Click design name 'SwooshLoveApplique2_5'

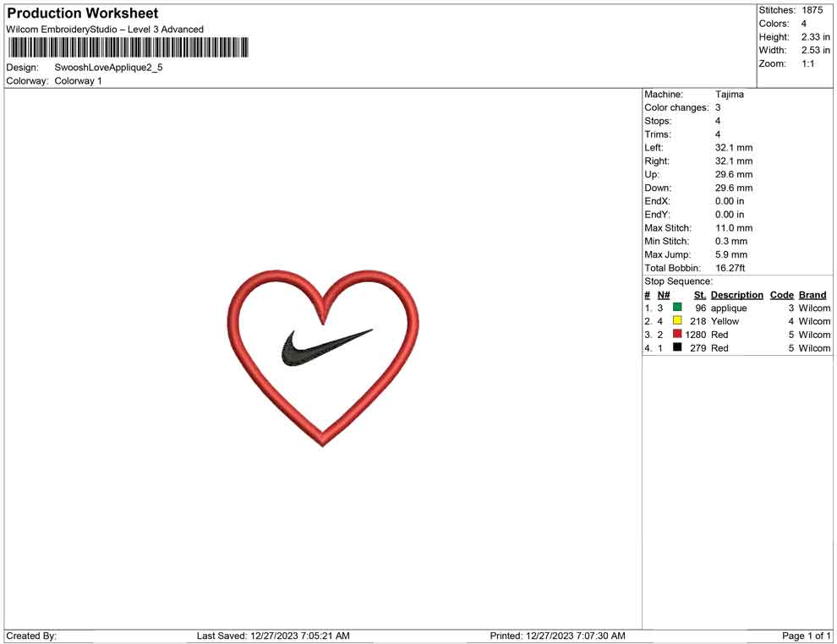[x=108, y=68]
